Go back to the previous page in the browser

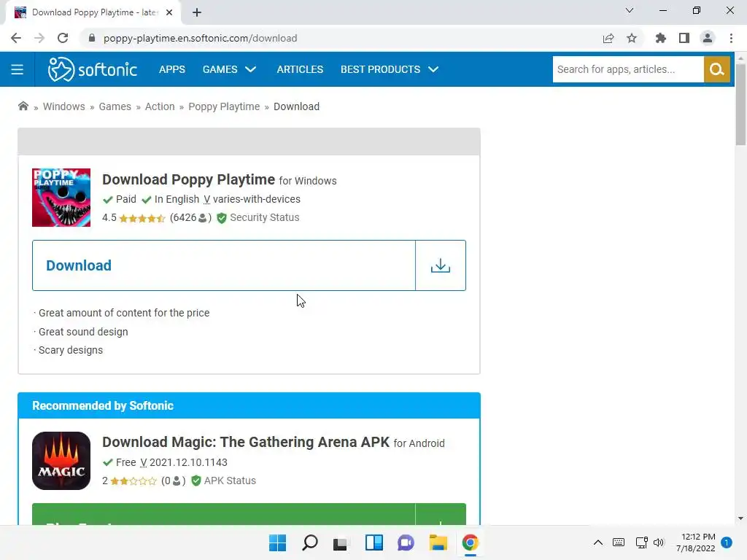click(16, 38)
